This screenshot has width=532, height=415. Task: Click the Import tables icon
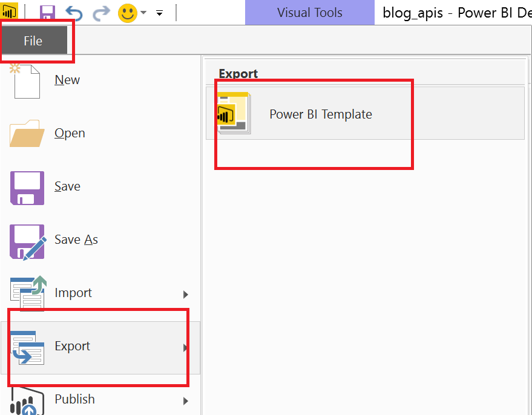28,293
